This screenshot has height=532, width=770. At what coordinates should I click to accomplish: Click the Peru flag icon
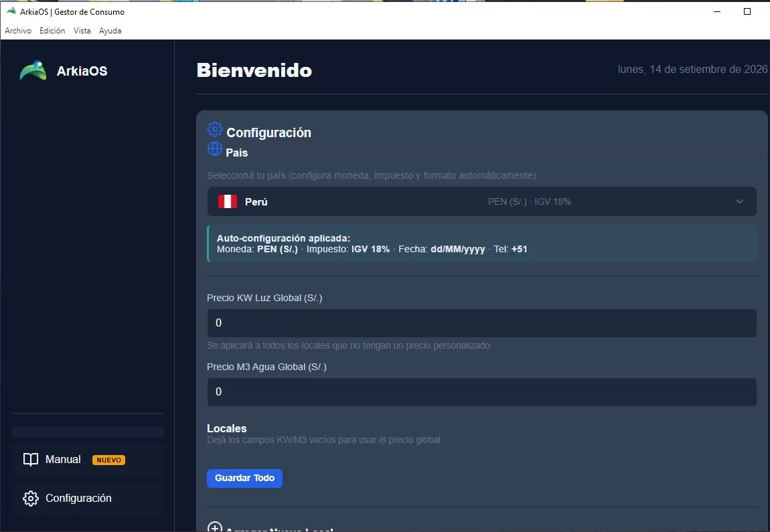[x=228, y=201]
